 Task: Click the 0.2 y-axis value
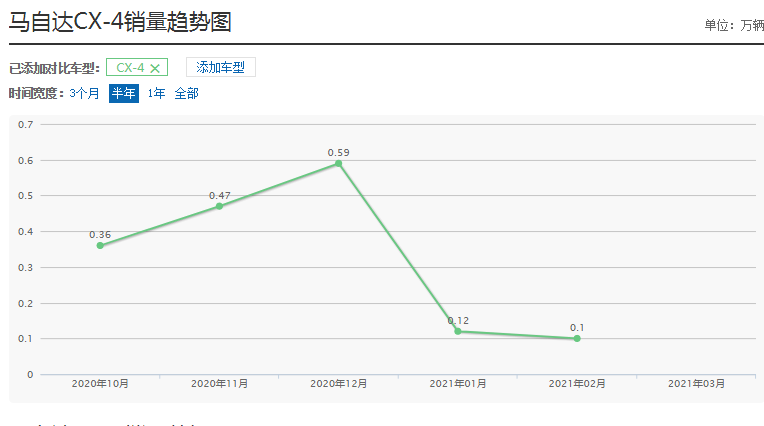(x=25, y=303)
